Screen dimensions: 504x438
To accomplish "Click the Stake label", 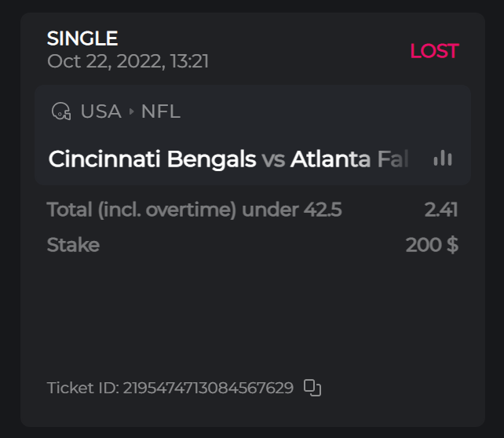I will [x=73, y=245].
